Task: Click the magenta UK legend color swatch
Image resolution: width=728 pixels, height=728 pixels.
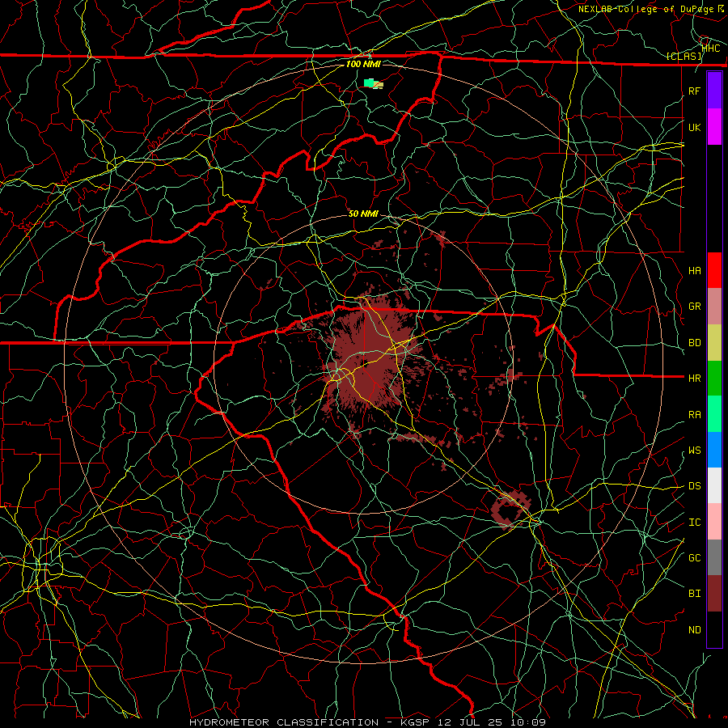Action: tap(714, 127)
